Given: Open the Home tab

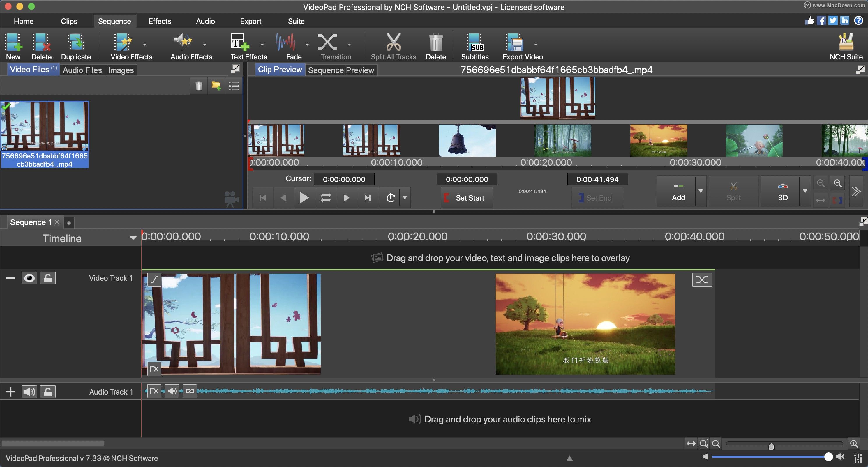Looking at the screenshot, I should click(x=24, y=21).
